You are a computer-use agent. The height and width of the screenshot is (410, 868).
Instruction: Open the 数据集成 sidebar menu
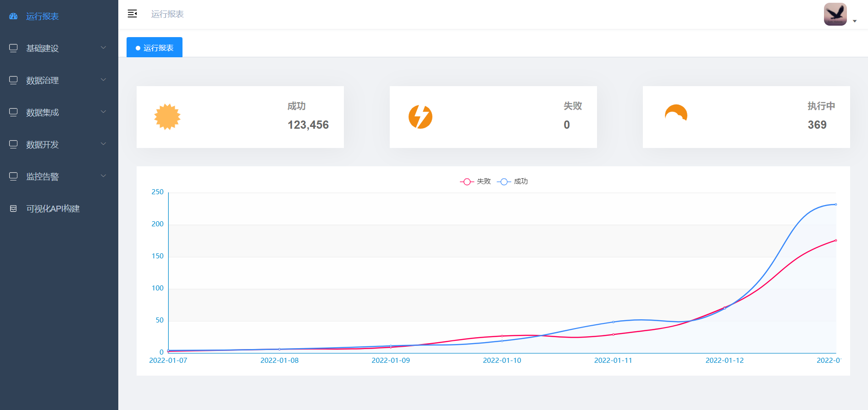pos(59,112)
